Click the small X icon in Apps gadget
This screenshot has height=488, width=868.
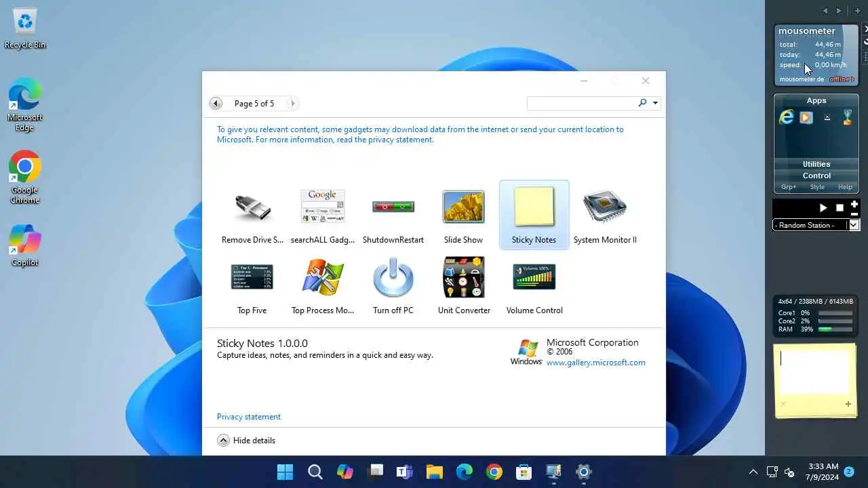827,117
